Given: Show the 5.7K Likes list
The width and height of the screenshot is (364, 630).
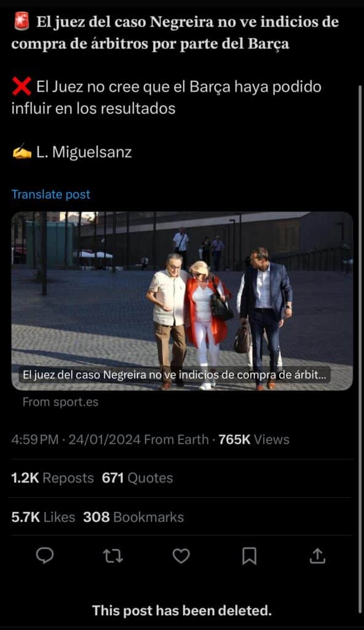Looking at the screenshot, I should click(44, 517).
